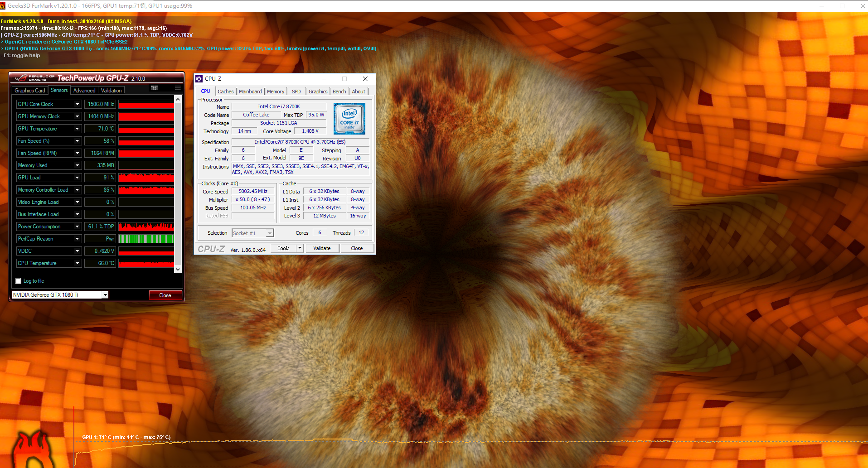Screen dimensions: 868x468
Task: Click the GPU 1 temperature graph label
Action: pos(126,438)
